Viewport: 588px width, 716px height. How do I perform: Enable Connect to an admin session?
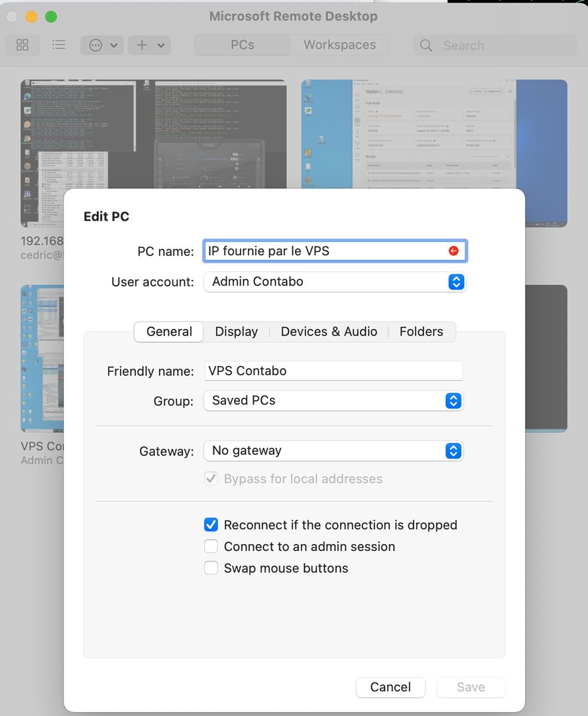[211, 546]
